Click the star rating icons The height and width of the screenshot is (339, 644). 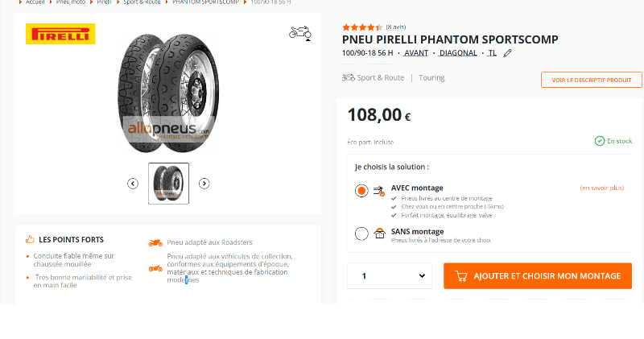pyautogui.click(x=362, y=27)
